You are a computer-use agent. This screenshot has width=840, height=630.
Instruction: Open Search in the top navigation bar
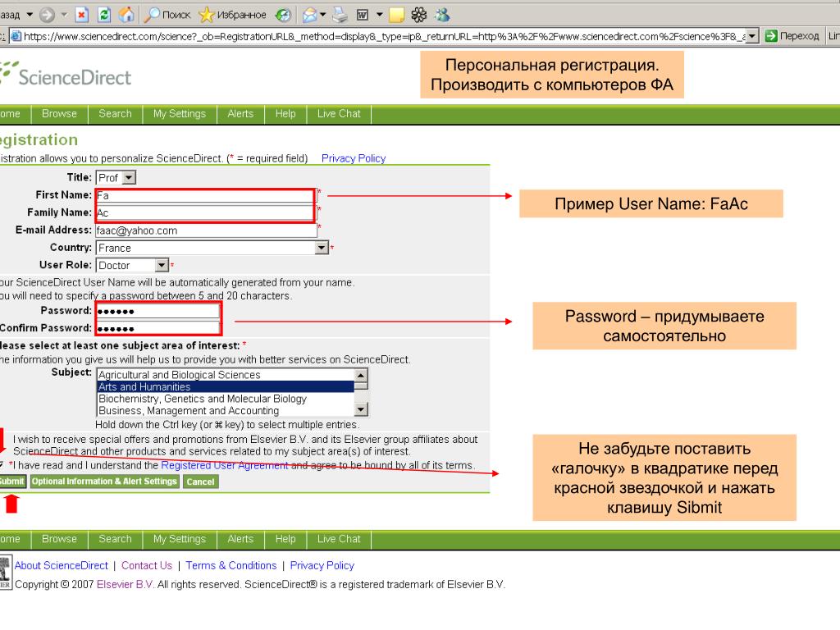[x=115, y=113]
